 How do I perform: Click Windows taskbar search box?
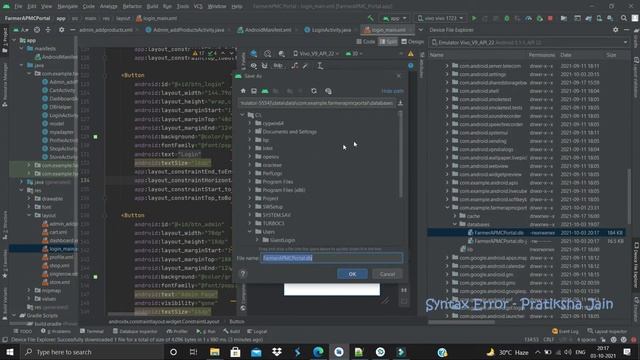pos(92,352)
